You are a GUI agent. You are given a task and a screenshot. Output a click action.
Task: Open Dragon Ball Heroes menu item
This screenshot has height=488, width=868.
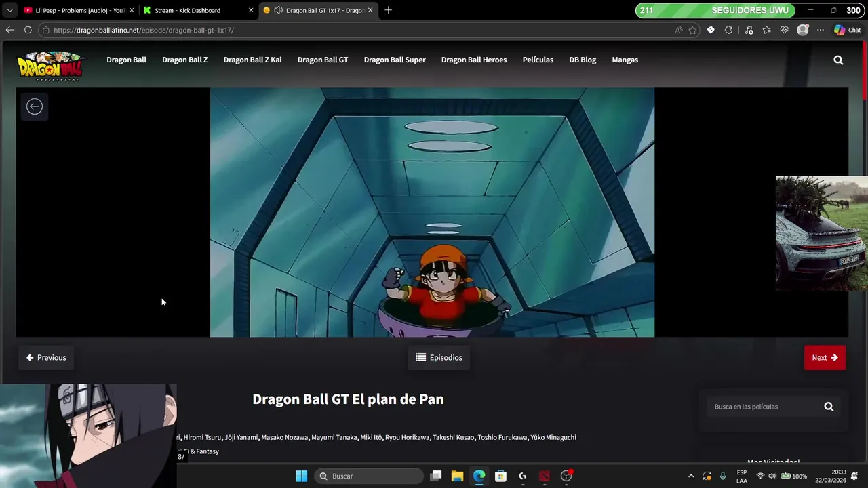click(x=474, y=60)
